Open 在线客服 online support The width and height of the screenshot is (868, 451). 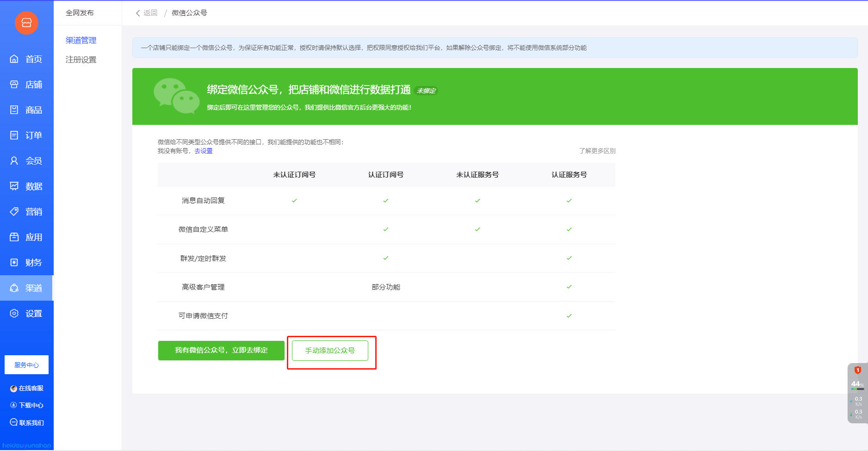pyautogui.click(x=27, y=389)
